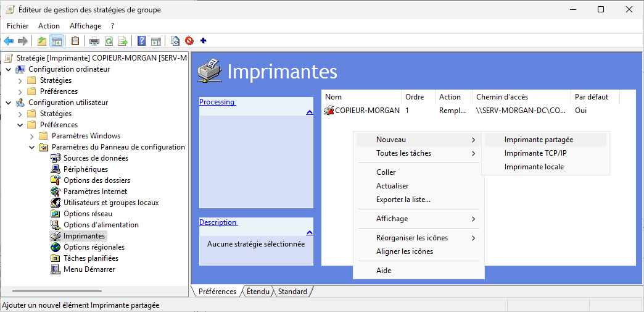Open the Action menu
The image size is (644, 312).
49,26
